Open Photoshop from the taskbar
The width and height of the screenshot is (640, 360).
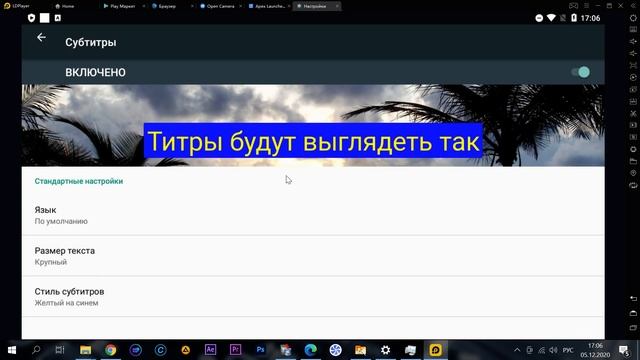260,350
